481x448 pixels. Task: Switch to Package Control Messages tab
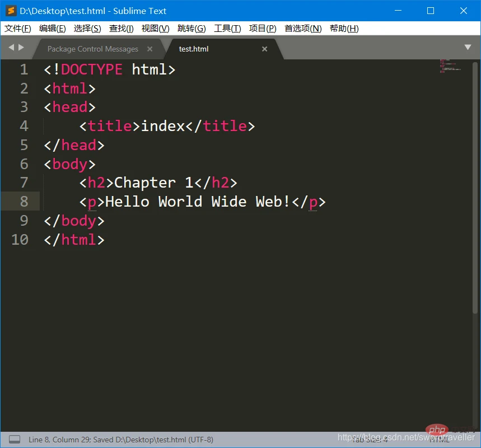click(x=92, y=49)
